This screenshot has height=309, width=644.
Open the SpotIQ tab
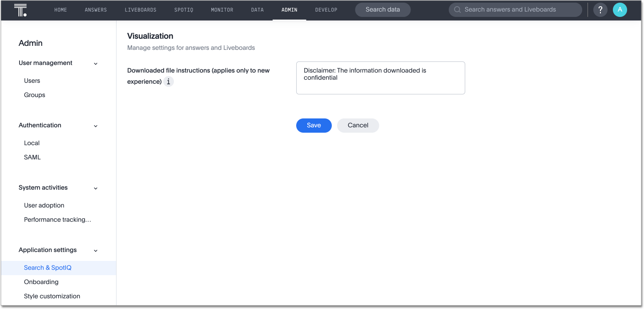pyautogui.click(x=184, y=10)
